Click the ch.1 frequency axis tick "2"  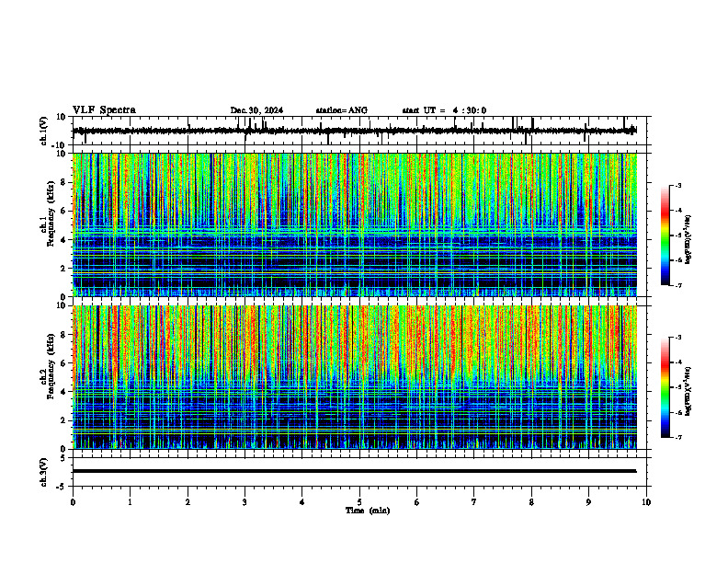63,268
